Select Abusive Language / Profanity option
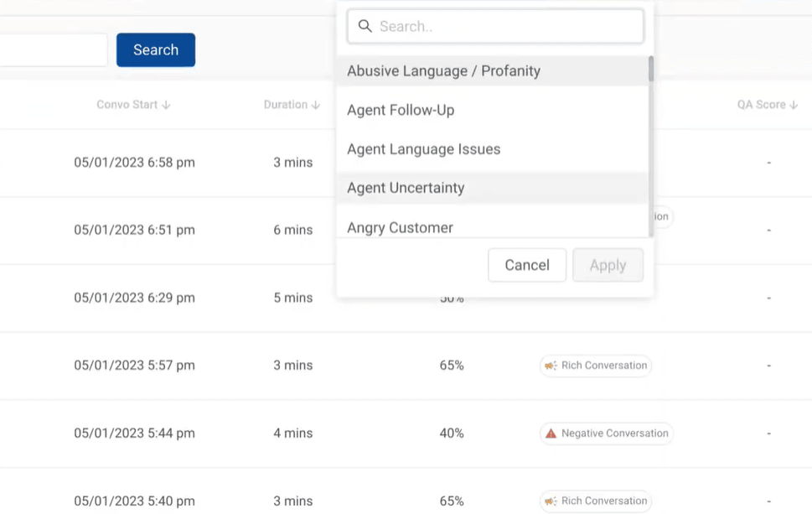 pos(443,71)
